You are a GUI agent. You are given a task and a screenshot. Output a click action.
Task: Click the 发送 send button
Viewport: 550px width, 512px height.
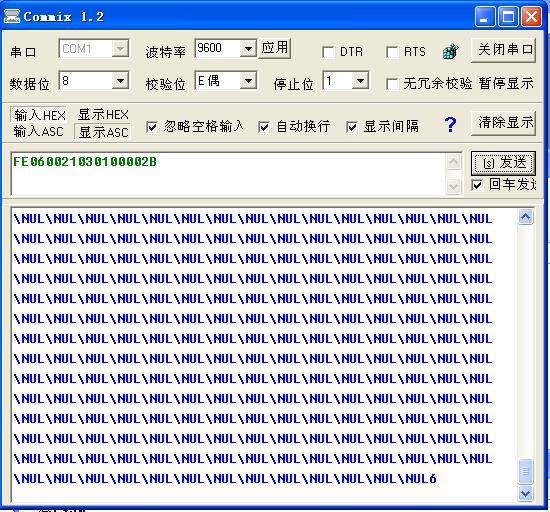(503, 163)
